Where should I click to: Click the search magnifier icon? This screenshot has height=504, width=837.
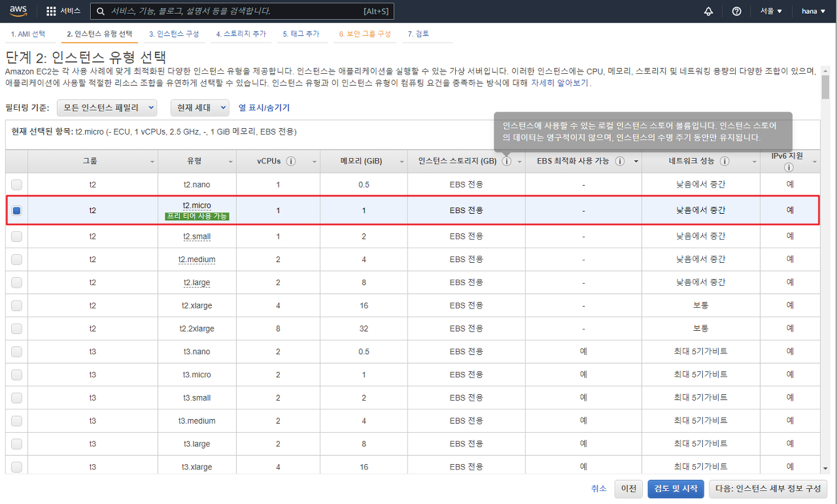100,11
